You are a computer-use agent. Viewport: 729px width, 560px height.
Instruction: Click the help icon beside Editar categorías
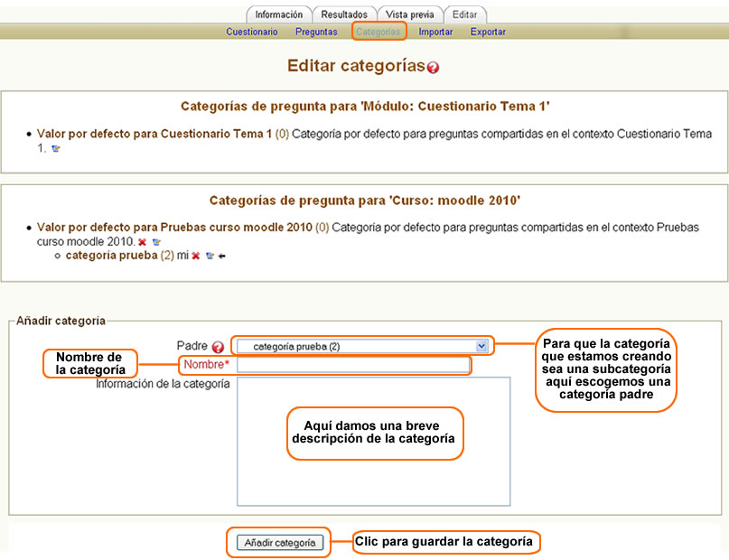[434, 68]
